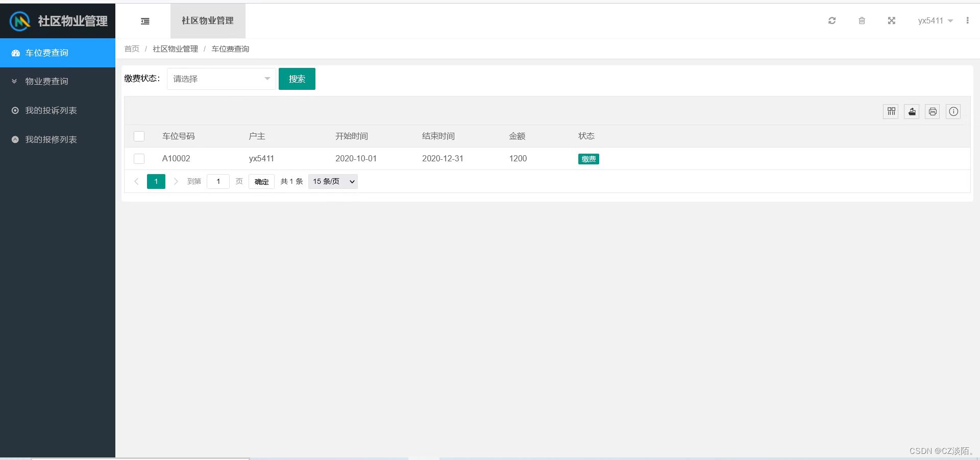Click the jump-to page number input
The width and height of the screenshot is (980, 460).
click(x=218, y=181)
